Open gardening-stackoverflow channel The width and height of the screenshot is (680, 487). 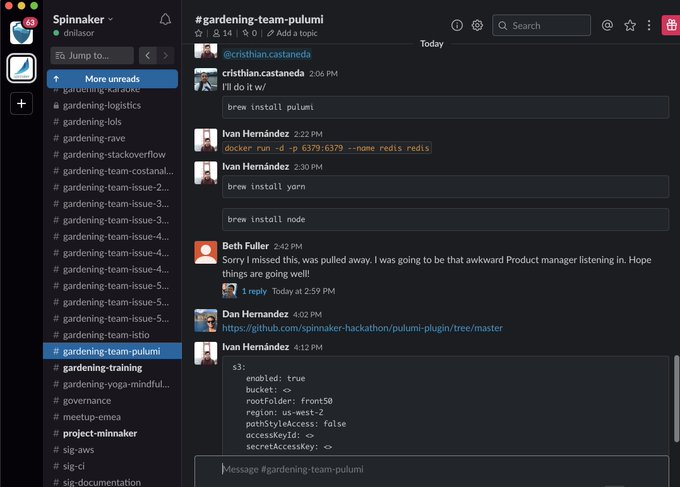112,154
